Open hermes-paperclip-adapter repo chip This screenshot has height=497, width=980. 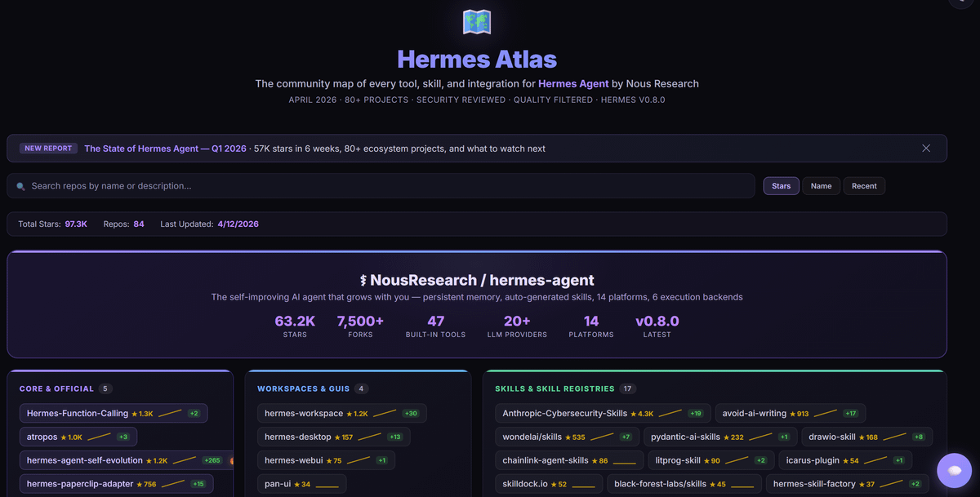pyautogui.click(x=116, y=484)
